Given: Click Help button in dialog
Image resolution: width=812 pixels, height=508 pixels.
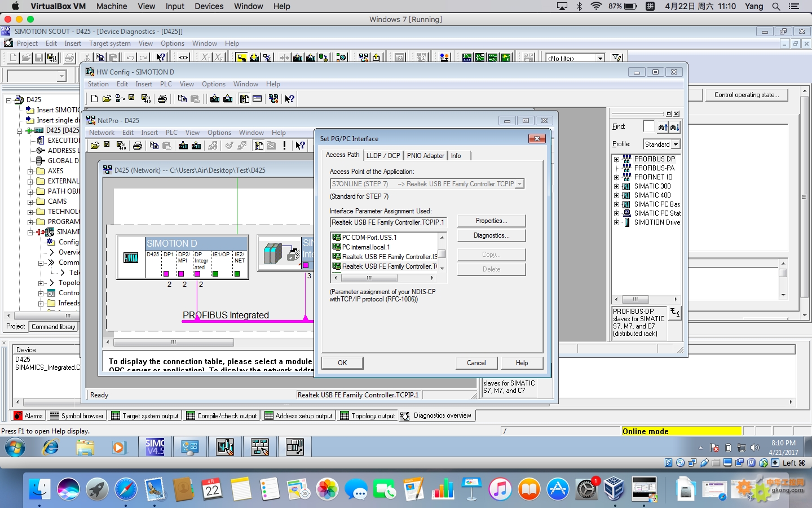Looking at the screenshot, I should pos(522,363).
